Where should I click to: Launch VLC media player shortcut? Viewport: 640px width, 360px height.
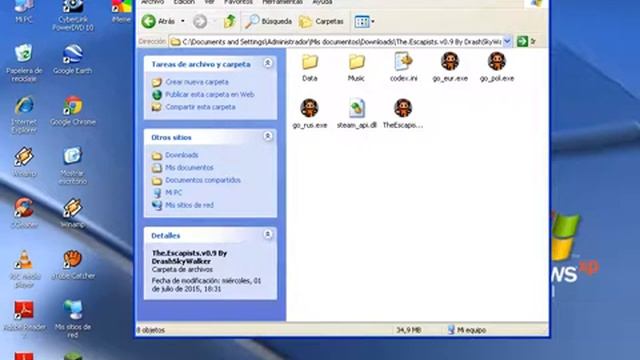(x=24, y=269)
